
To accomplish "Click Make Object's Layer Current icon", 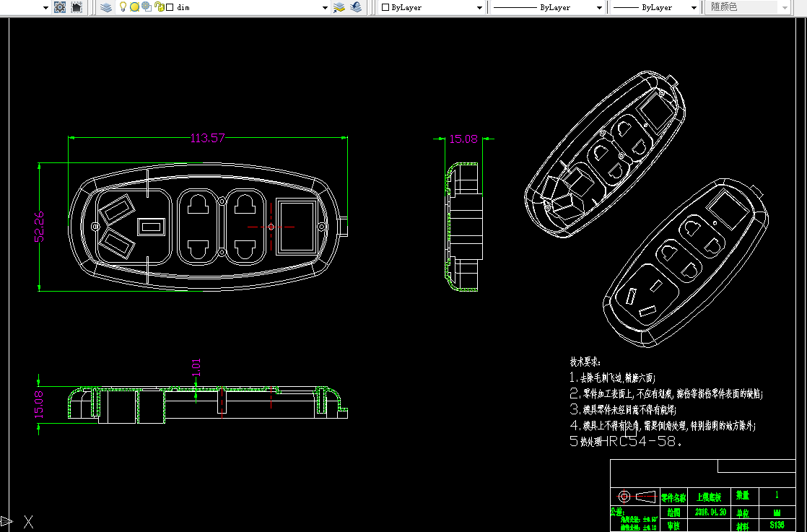I will 339,7.
